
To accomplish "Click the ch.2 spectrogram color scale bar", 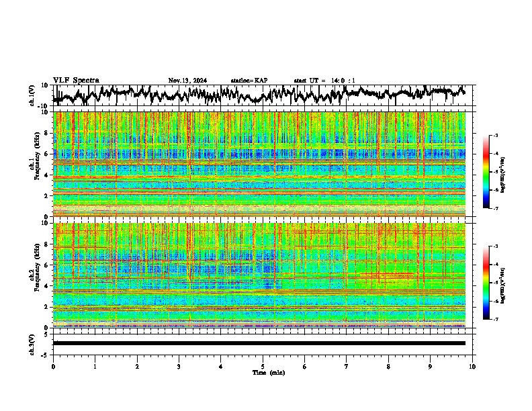I will (x=486, y=283).
